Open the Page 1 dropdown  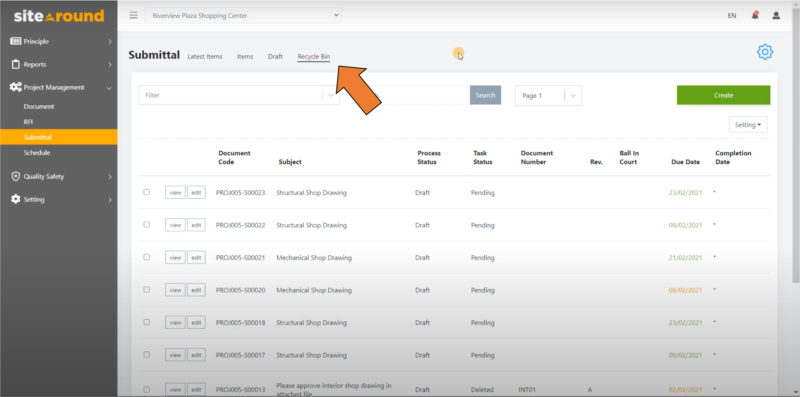coord(548,95)
